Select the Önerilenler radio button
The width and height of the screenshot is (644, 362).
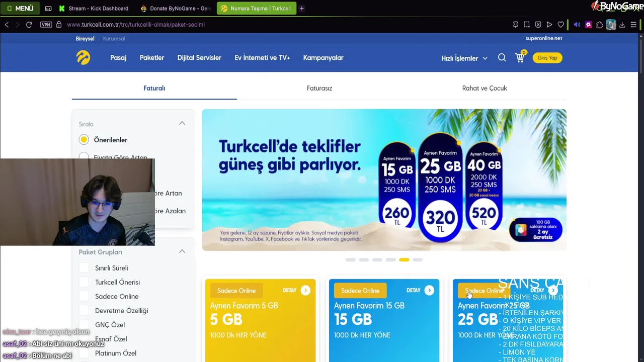tap(84, 140)
